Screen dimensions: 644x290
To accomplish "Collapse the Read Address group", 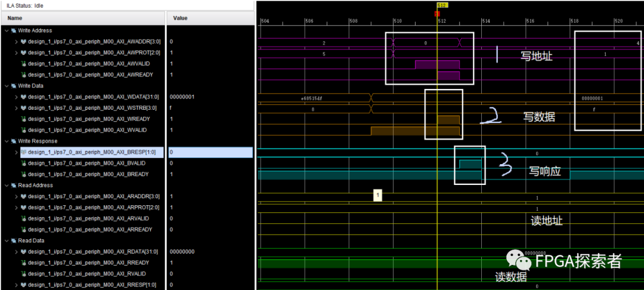I will pyautogui.click(x=7, y=185).
